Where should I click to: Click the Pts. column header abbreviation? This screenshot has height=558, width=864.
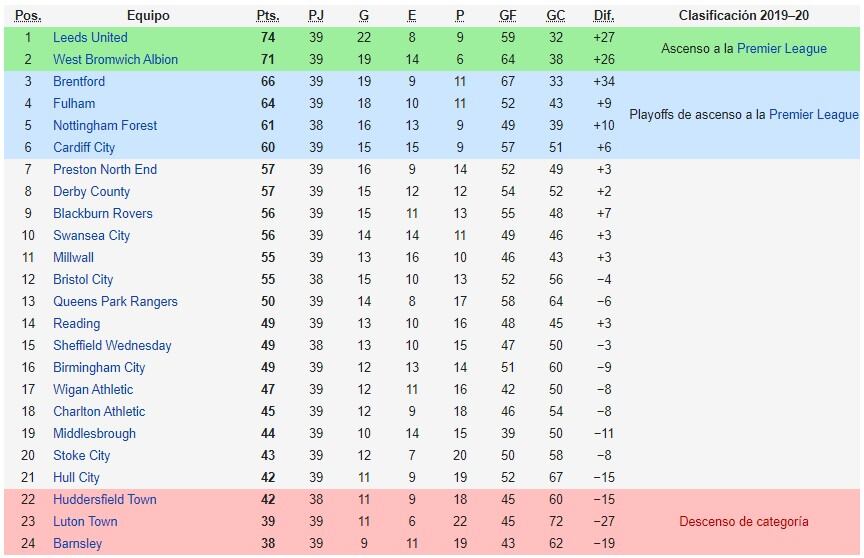click(x=268, y=16)
